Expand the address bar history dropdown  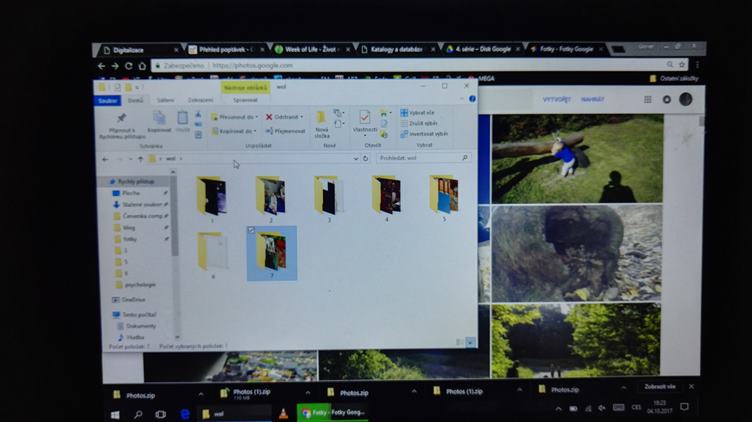(355, 158)
